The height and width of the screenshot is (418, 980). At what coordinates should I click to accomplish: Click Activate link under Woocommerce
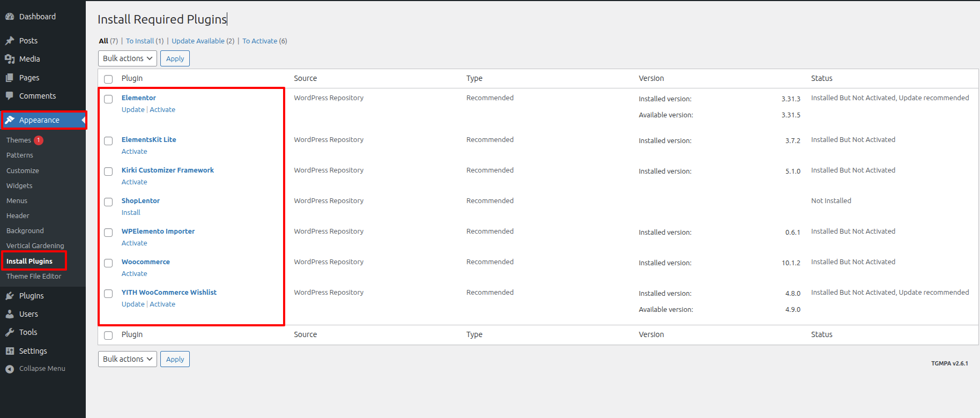tap(134, 274)
